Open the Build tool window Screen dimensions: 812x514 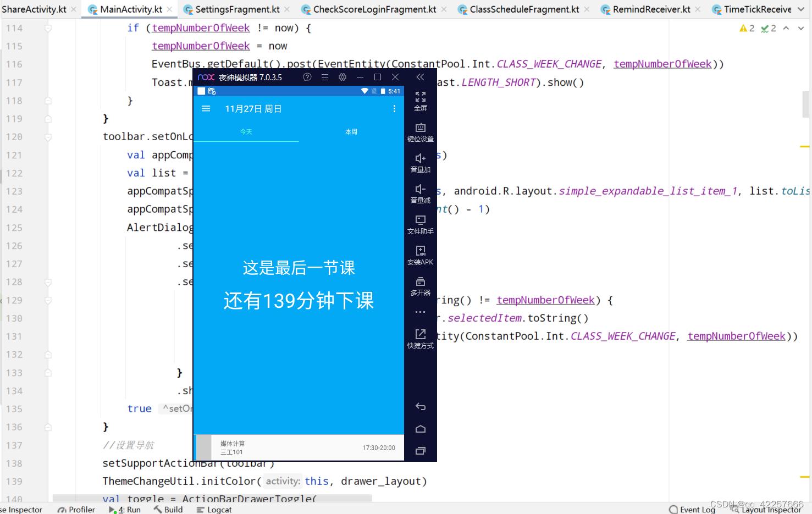click(168, 510)
